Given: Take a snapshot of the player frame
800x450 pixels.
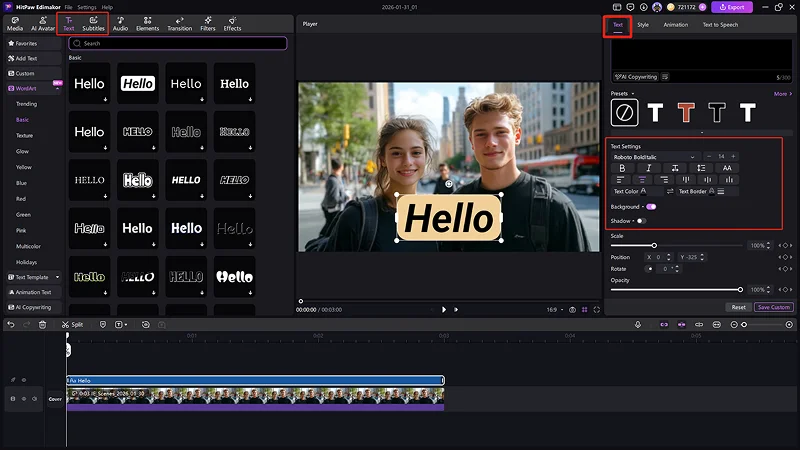Looking at the screenshot, I should coord(572,310).
